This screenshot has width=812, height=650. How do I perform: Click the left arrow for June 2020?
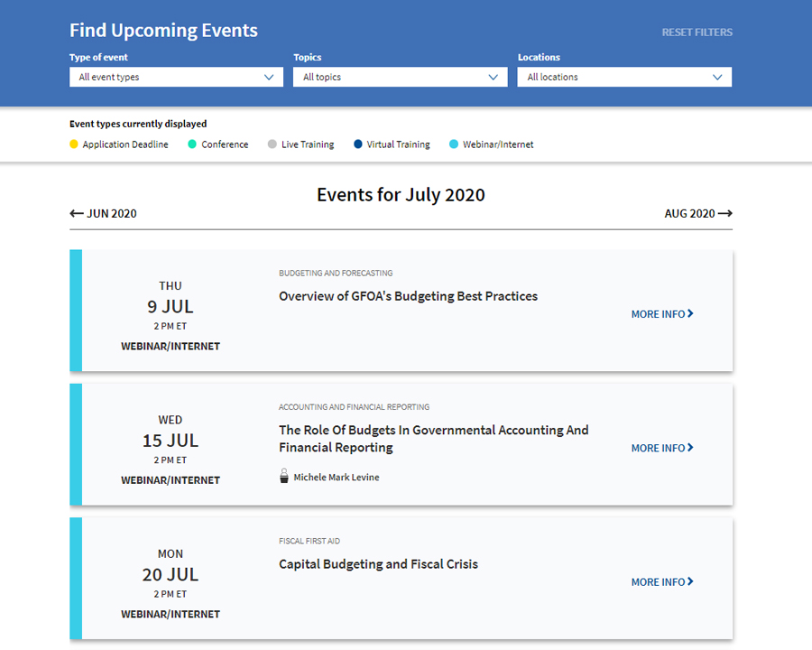coord(77,214)
